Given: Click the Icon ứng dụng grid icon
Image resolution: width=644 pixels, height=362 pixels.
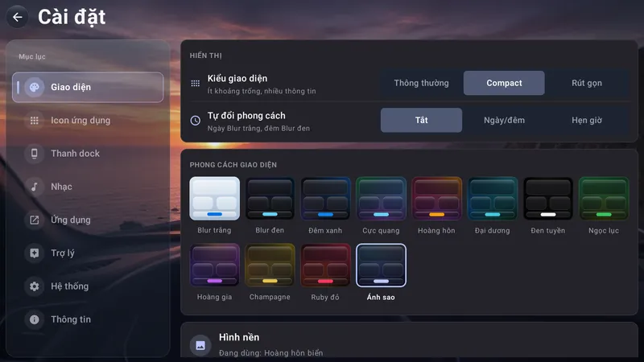Looking at the screenshot, I should click(35, 120).
